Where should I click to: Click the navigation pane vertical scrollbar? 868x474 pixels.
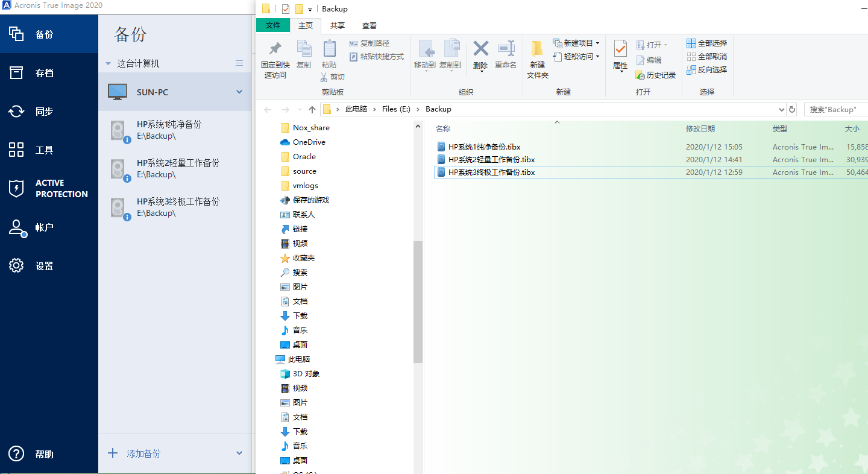[418, 302]
